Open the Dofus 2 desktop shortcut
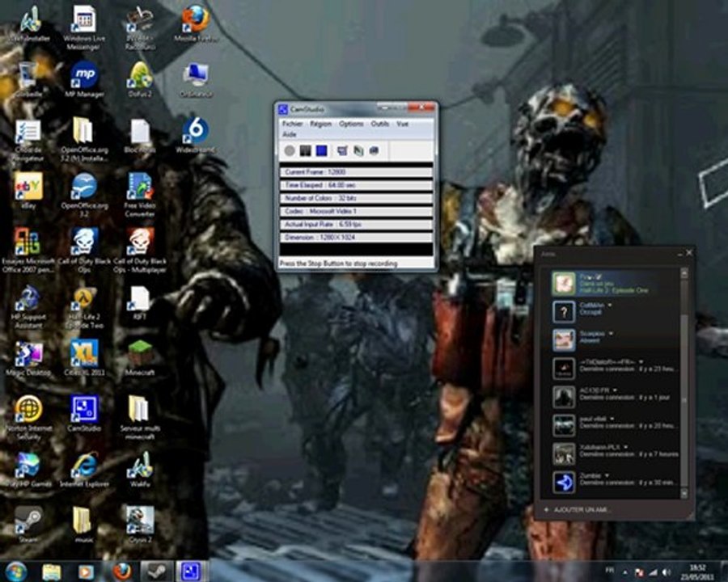 pos(140,79)
